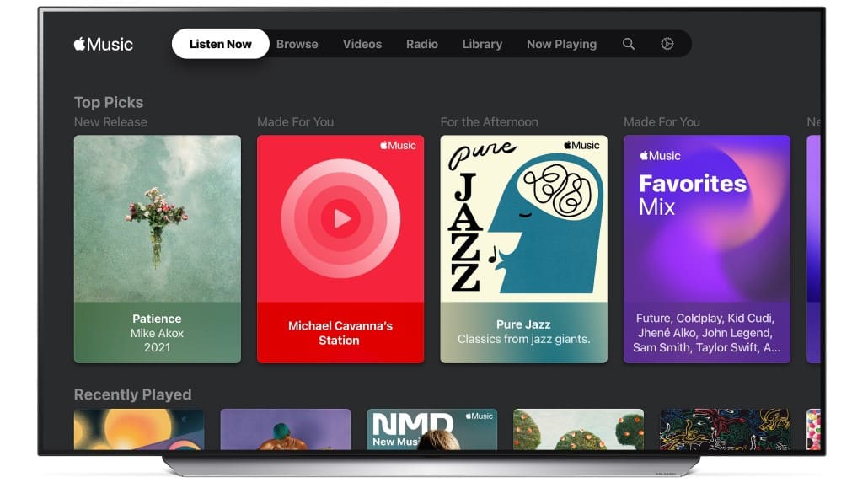Open the NMD New Music thumbnail
Image resolution: width=868 pixels, height=488 pixels.
coord(431,429)
